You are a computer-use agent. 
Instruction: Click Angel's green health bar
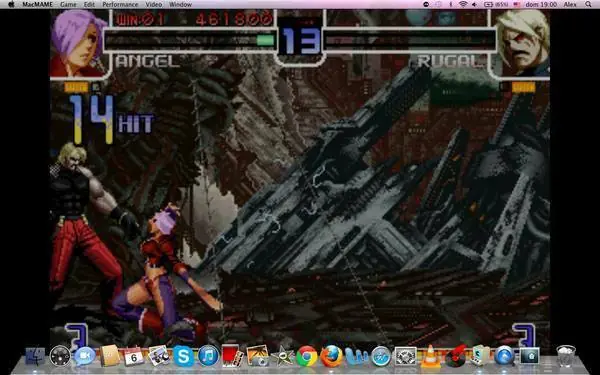coord(265,41)
